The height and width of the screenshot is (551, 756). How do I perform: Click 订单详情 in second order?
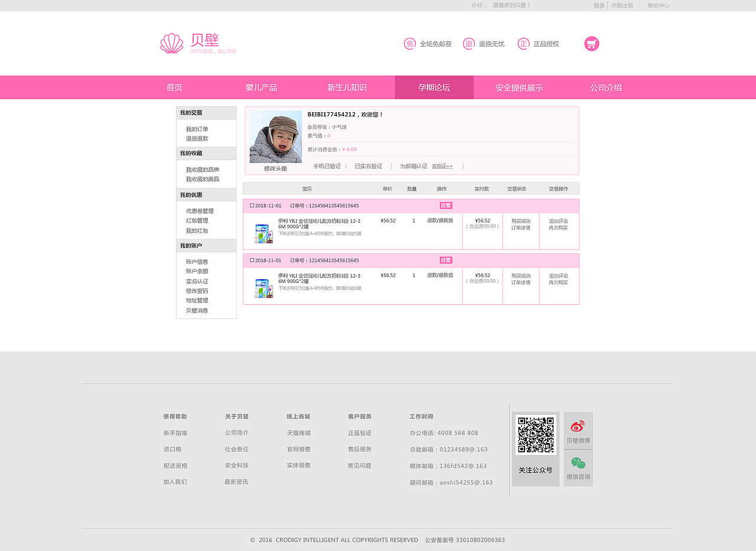click(521, 283)
